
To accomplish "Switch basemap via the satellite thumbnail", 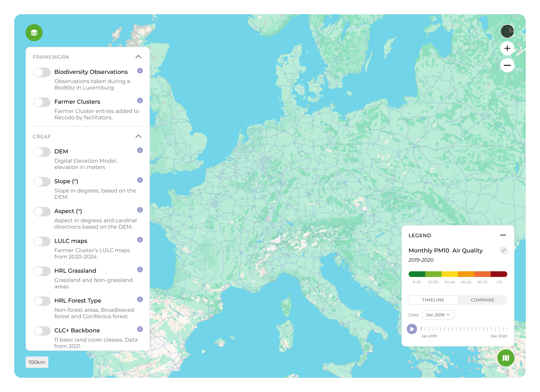I will pos(507,31).
